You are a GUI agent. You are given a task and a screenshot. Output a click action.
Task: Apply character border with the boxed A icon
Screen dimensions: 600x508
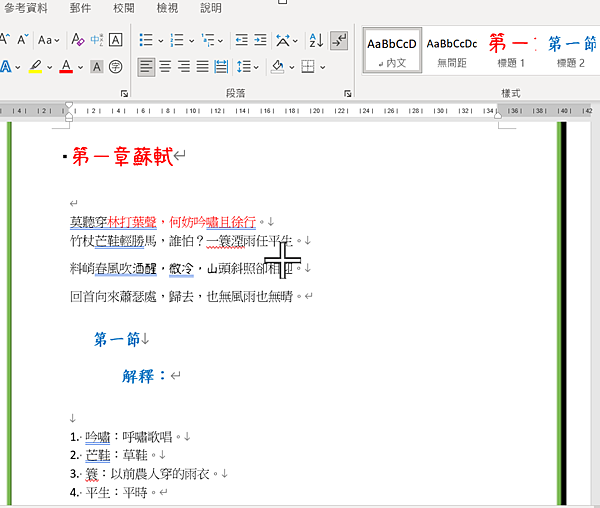coord(116,40)
